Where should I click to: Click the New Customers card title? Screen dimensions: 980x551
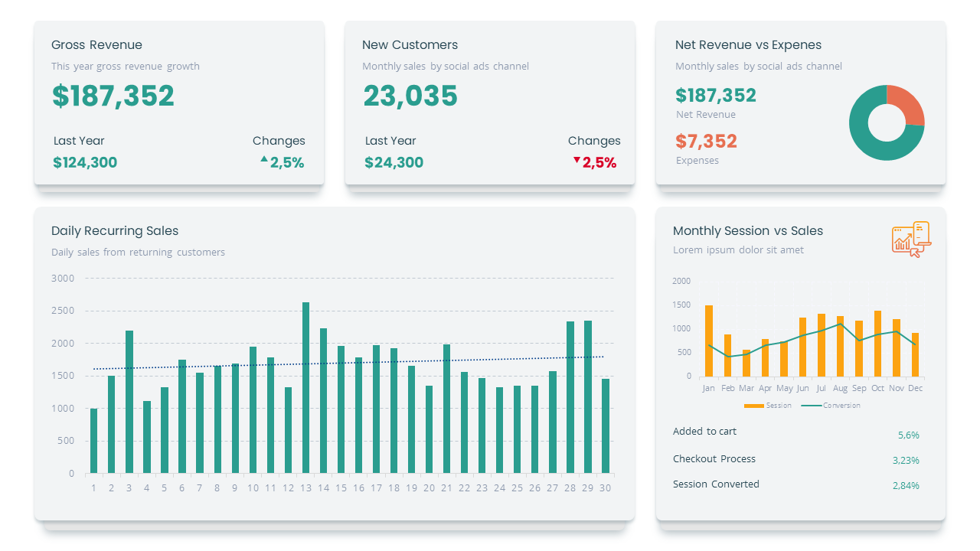[410, 45]
